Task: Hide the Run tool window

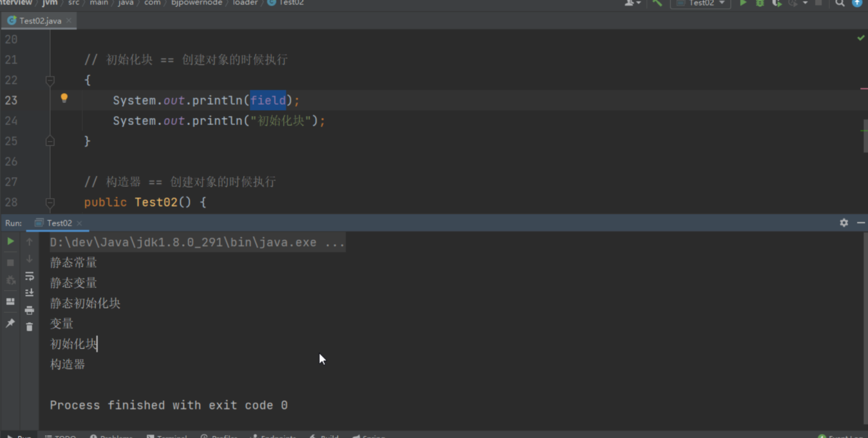Action: 861,223
